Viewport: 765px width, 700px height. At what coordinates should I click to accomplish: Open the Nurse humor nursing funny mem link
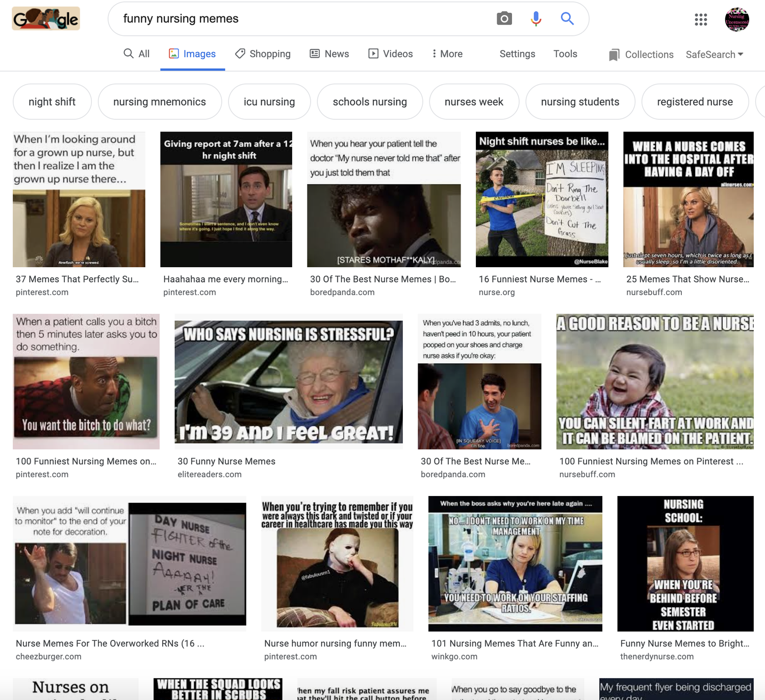click(x=335, y=643)
